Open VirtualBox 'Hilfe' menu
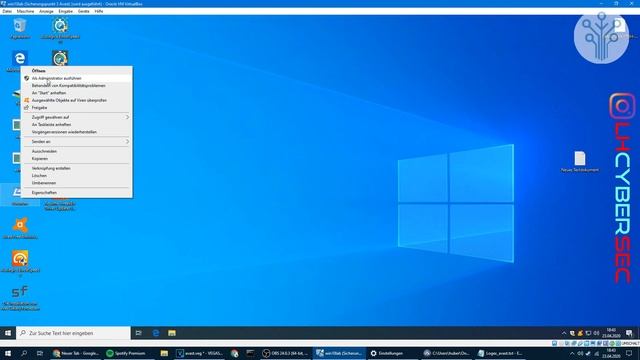Screen dimensions: 640x360 pyautogui.click(x=99, y=11)
